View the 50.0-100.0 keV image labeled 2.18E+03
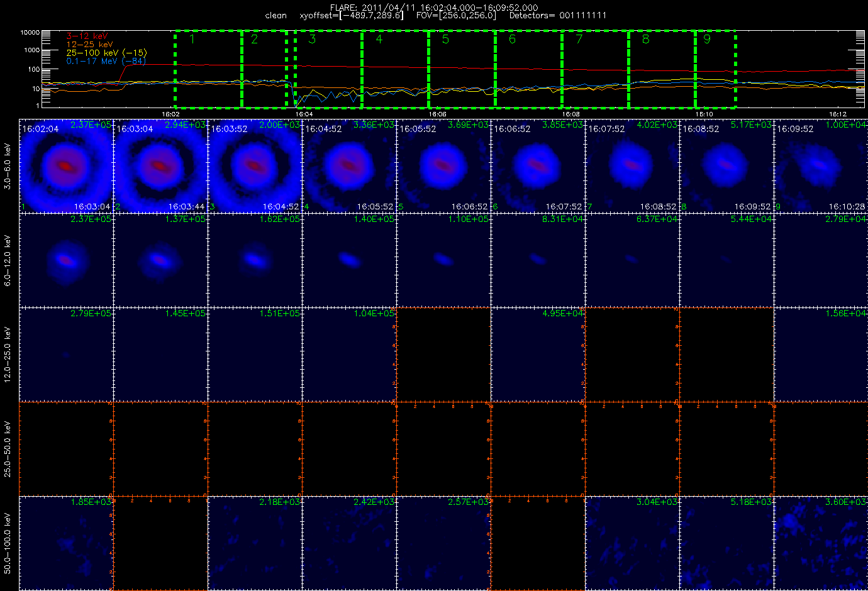This screenshot has height=591, width=868. click(x=255, y=543)
